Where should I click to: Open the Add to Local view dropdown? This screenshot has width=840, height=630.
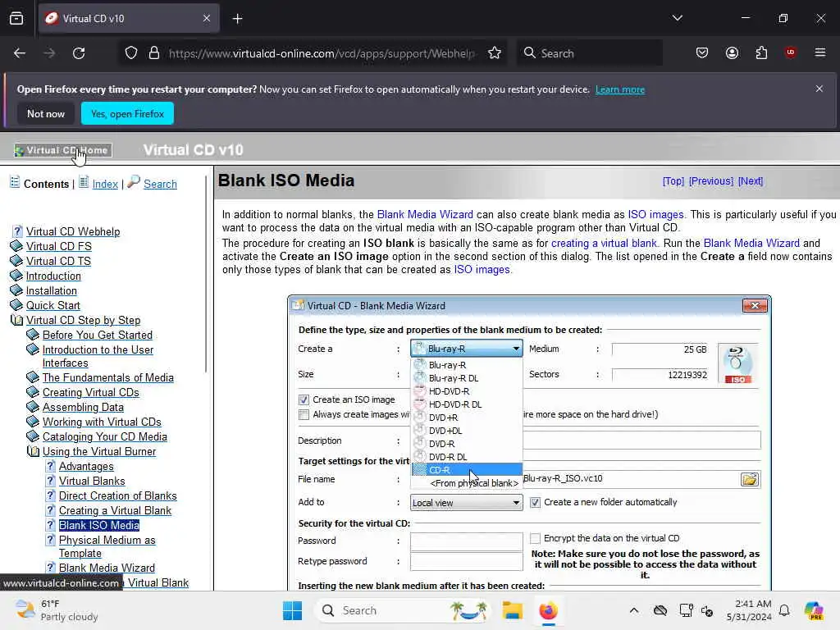pos(467,503)
